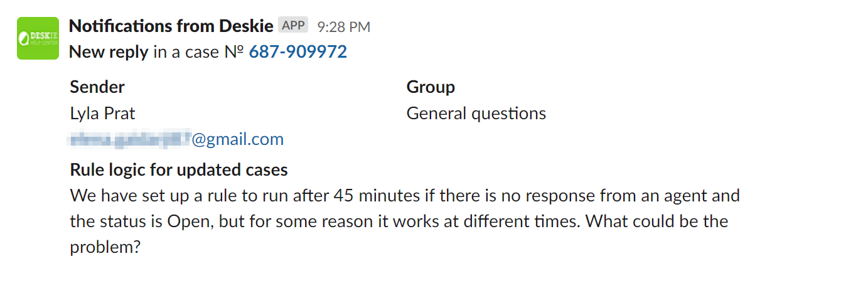
Task: Click the green Deskie app avatar
Action: (x=38, y=38)
